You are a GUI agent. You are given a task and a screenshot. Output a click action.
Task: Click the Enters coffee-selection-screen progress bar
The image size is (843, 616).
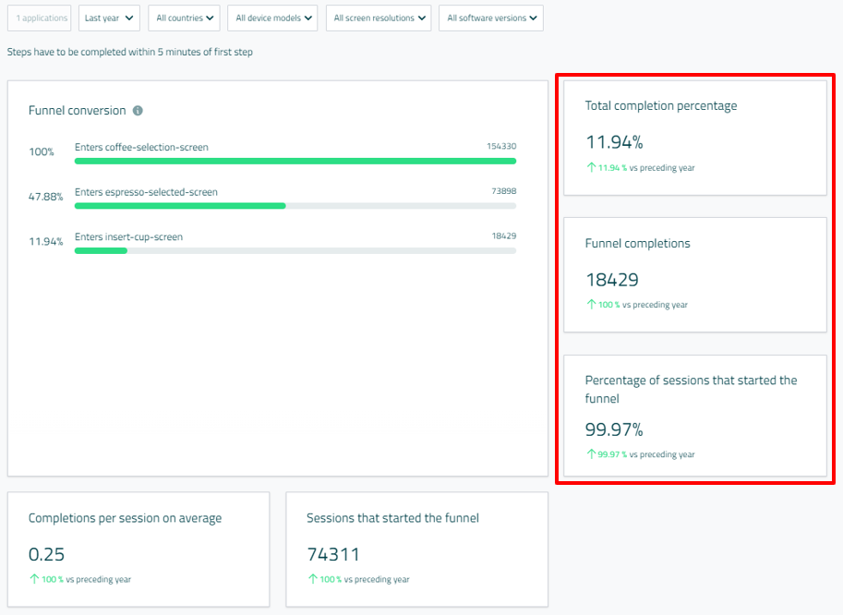[x=295, y=161]
